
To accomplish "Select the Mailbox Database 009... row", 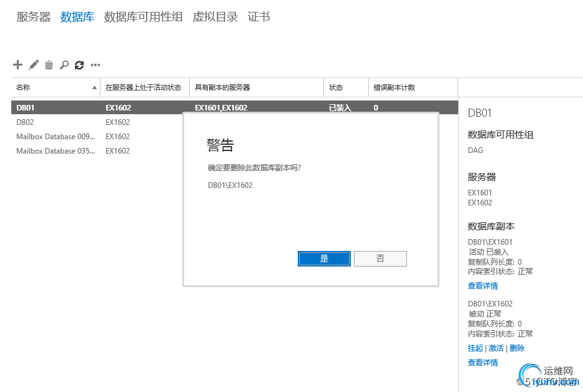I will coord(97,137).
